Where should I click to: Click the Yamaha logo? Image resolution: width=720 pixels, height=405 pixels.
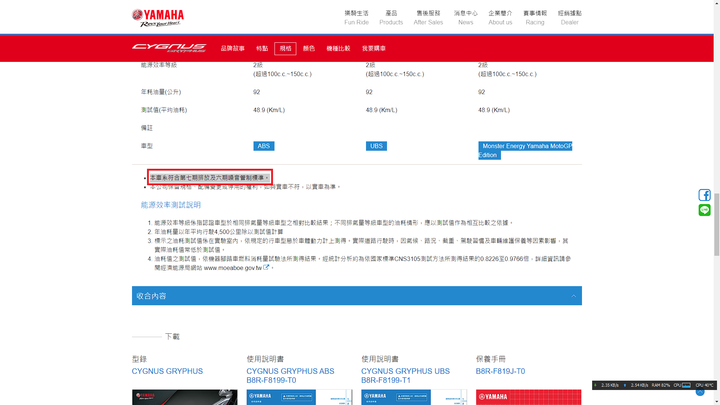[158, 18]
